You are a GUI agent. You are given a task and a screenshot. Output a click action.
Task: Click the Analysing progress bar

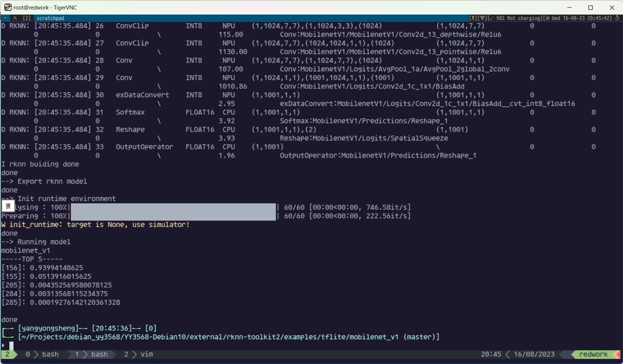coord(173,207)
